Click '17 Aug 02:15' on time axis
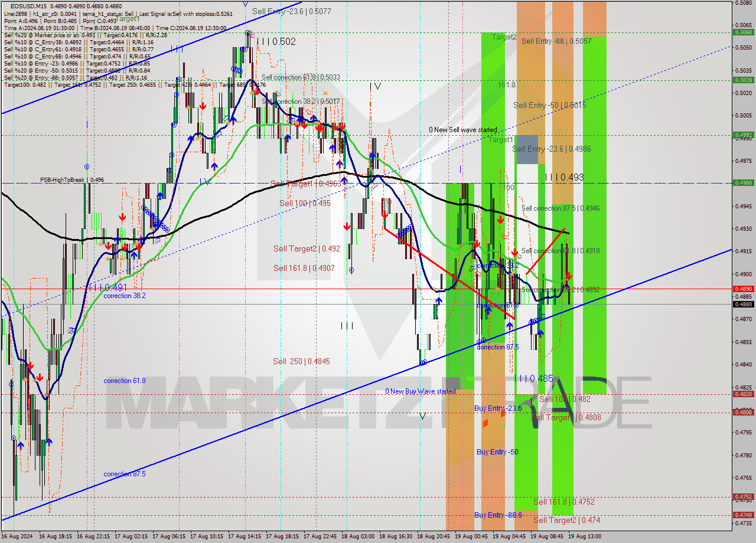 (x=131, y=537)
